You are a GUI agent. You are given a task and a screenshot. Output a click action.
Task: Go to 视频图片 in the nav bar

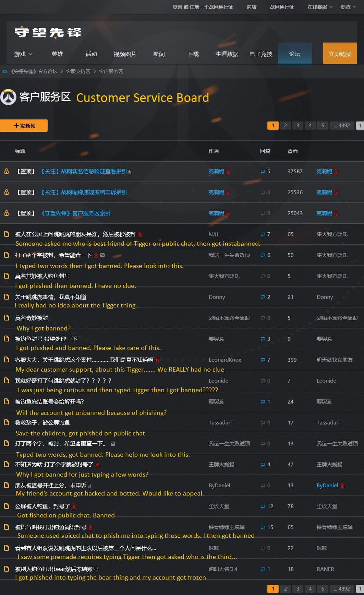click(125, 54)
